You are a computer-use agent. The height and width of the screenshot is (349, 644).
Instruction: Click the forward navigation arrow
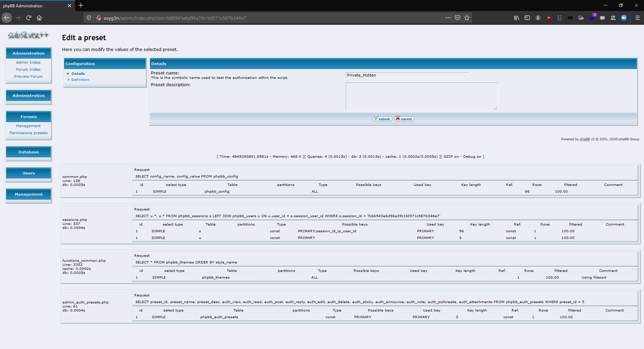click(18, 17)
